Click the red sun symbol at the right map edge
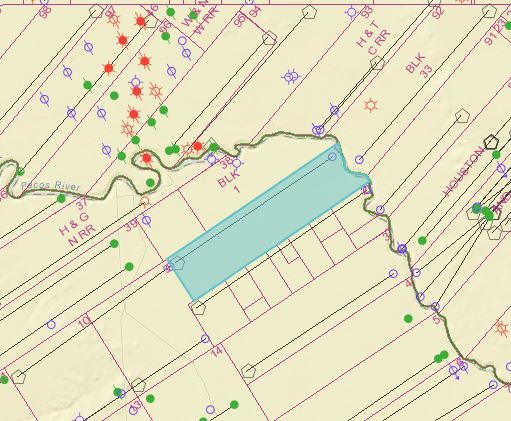Screen dimensions: 511x421 coord(502,328)
